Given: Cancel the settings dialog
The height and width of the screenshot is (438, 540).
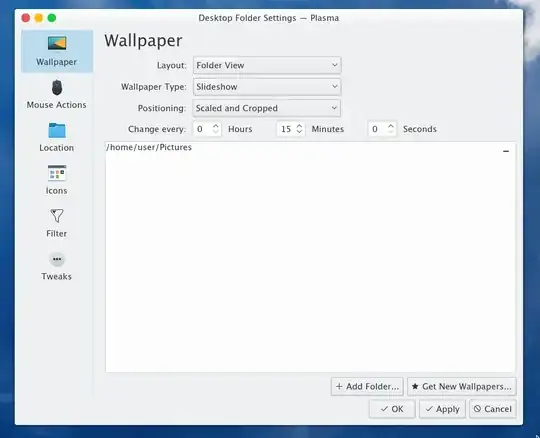Looking at the screenshot, I should click(493, 409).
